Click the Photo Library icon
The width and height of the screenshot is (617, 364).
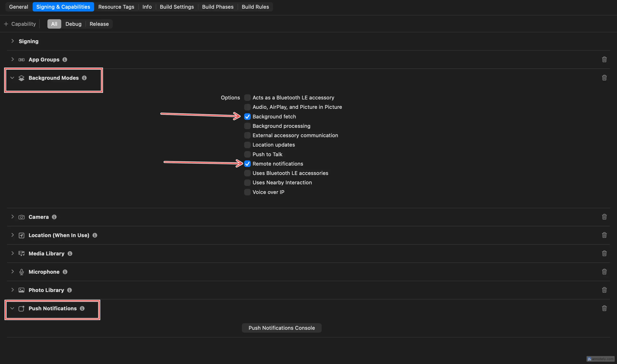[x=22, y=290]
